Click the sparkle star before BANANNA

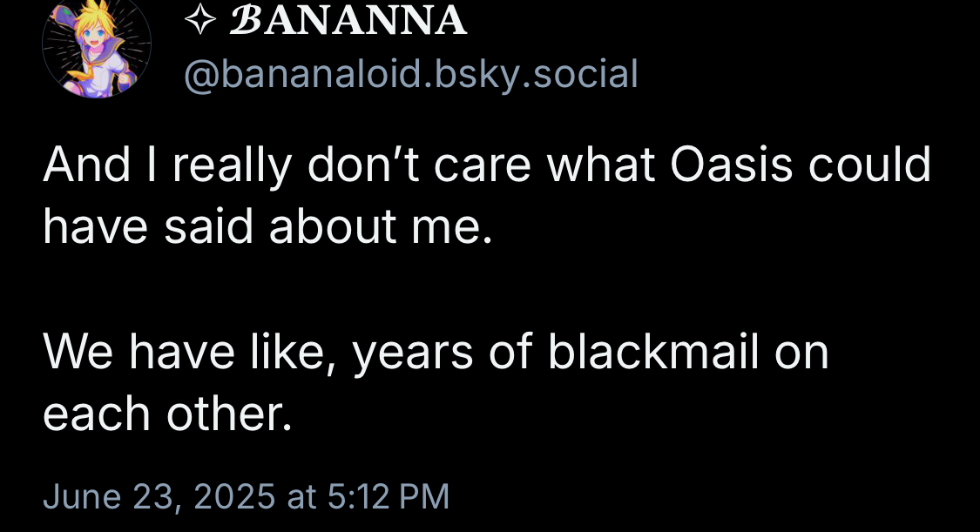coord(200,21)
